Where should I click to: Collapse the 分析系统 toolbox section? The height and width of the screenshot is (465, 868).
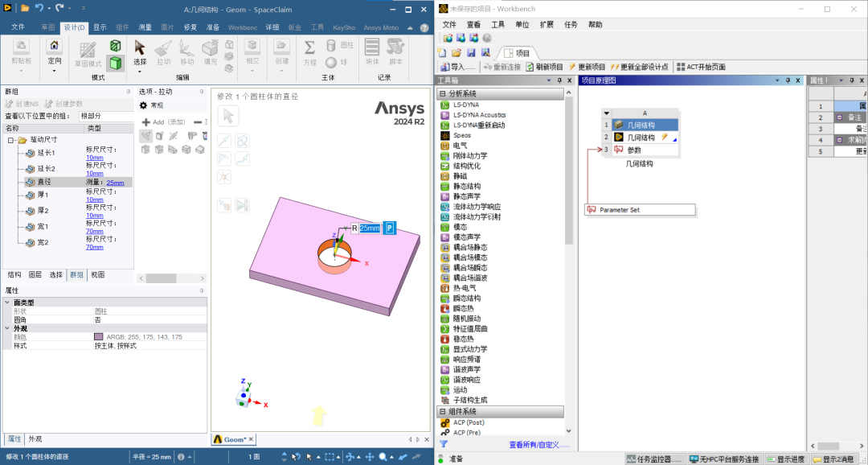point(443,94)
